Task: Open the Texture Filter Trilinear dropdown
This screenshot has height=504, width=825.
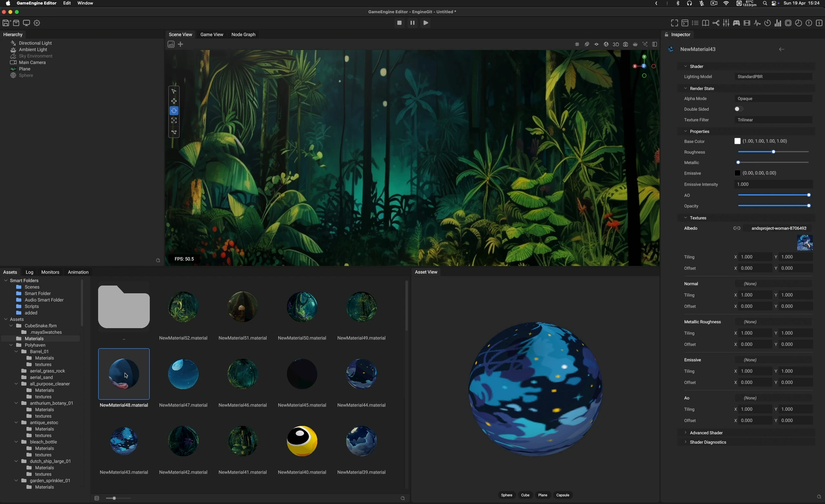Action: tap(773, 120)
